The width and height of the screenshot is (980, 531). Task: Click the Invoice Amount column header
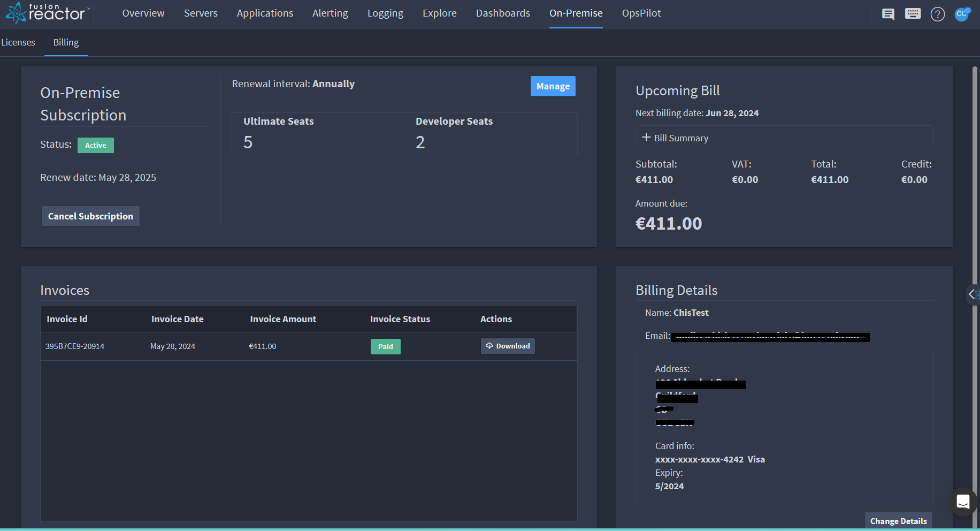point(283,319)
